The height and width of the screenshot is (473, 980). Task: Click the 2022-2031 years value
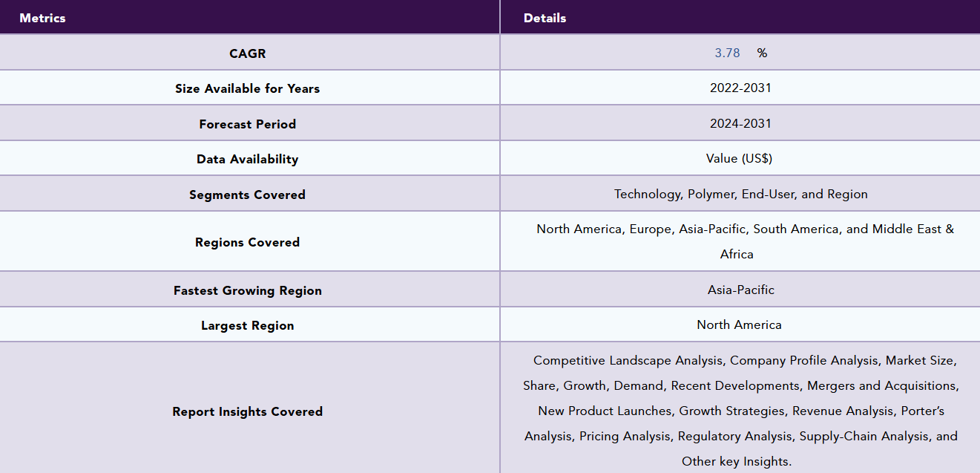point(740,88)
